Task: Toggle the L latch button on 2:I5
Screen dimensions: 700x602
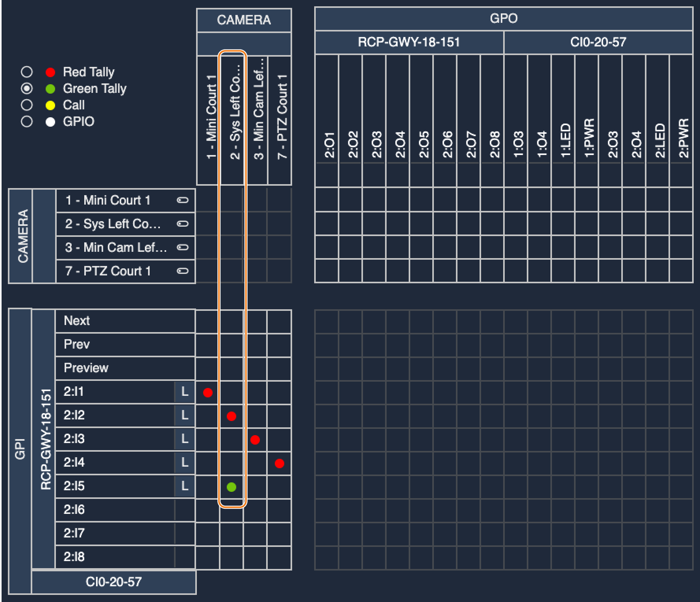Action: (184, 486)
